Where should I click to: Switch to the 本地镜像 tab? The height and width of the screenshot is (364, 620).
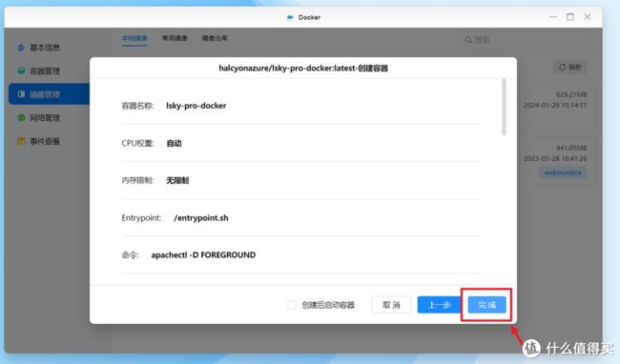(134, 38)
